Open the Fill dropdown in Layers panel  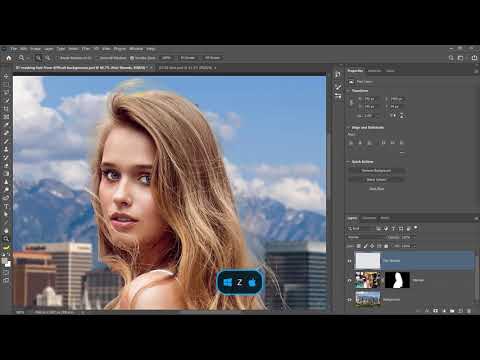click(x=414, y=246)
